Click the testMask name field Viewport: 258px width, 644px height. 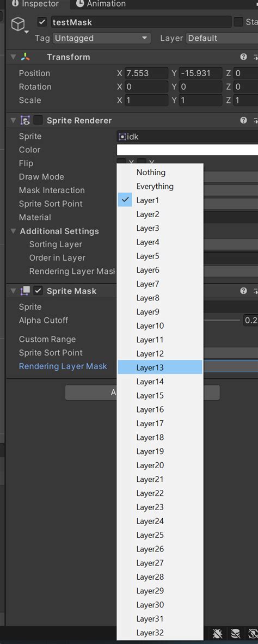coord(141,22)
